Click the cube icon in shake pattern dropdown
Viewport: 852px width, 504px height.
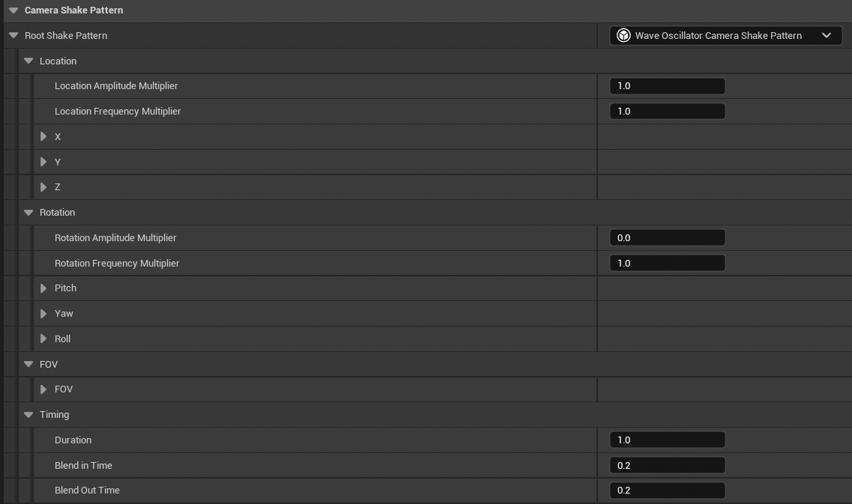click(623, 35)
